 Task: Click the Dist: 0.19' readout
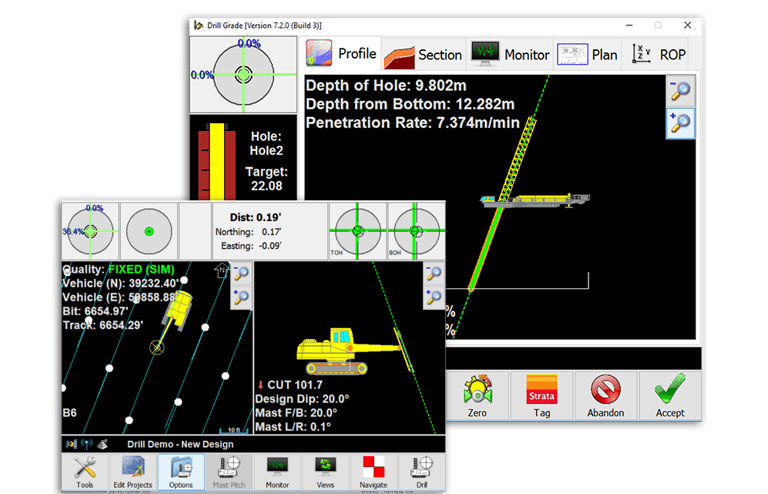[255, 217]
